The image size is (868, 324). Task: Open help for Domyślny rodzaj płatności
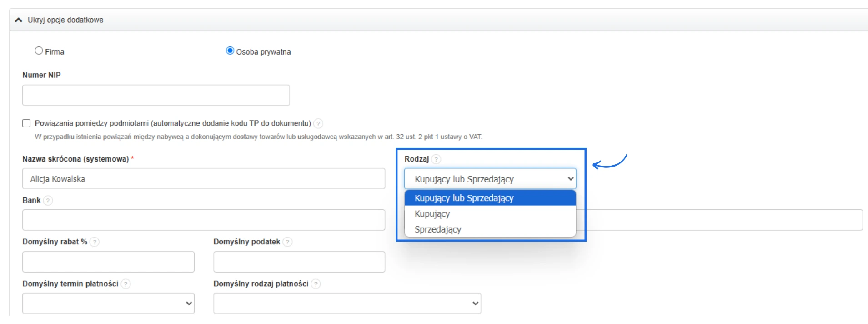316,284
